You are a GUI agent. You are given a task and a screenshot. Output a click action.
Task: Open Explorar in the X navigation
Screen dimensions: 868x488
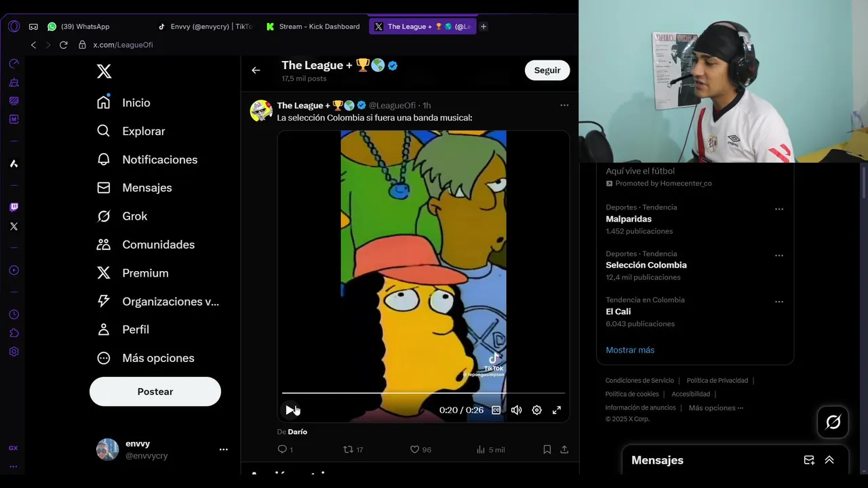click(x=131, y=131)
